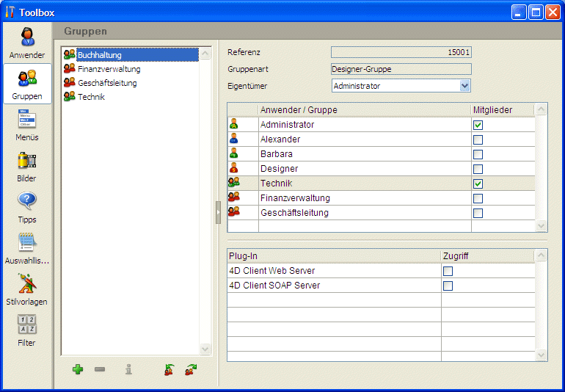
Task: Click the Anwender / Gruppe column header
Action: click(x=364, y=110)
